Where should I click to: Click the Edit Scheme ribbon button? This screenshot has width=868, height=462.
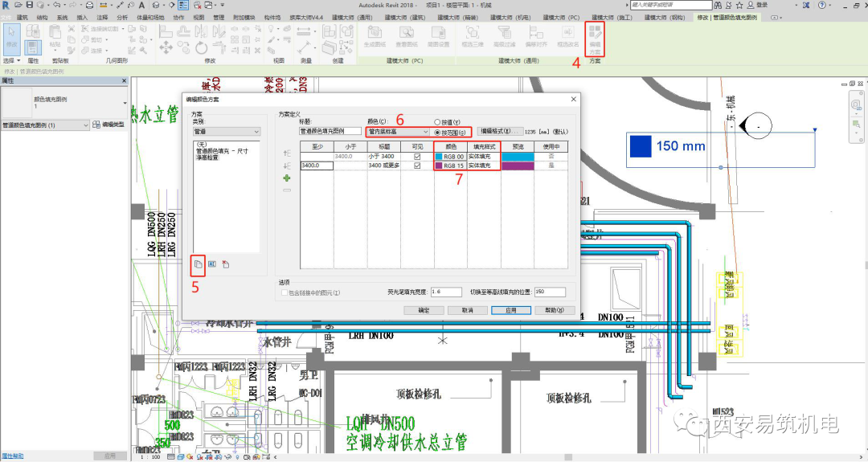click(595, 39)
